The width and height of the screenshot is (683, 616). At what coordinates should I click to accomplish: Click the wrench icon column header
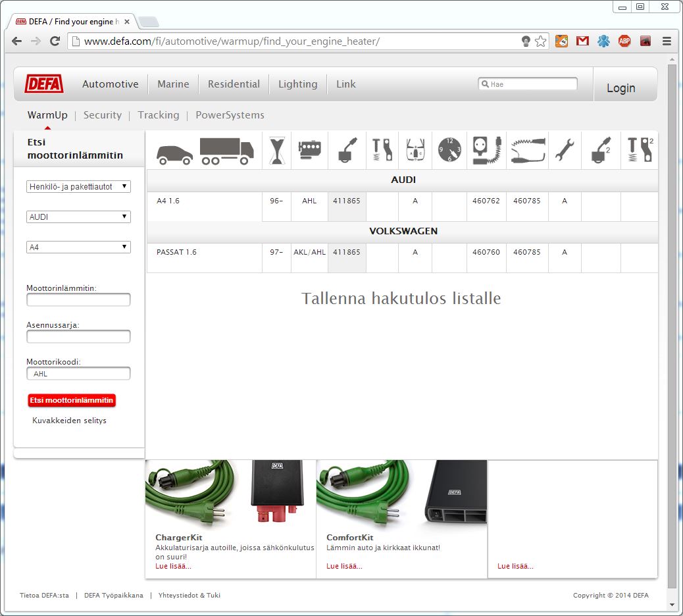(x=565, y=151)
